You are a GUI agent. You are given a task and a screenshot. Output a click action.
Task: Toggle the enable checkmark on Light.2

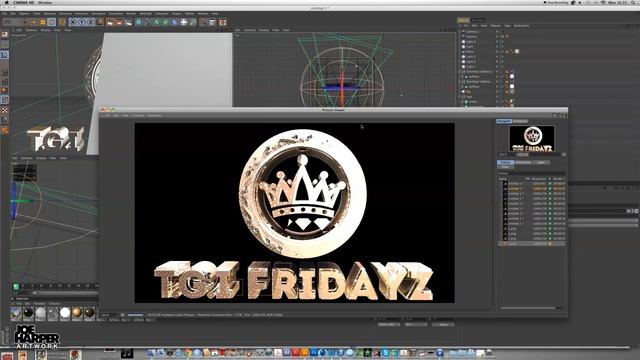502,62
